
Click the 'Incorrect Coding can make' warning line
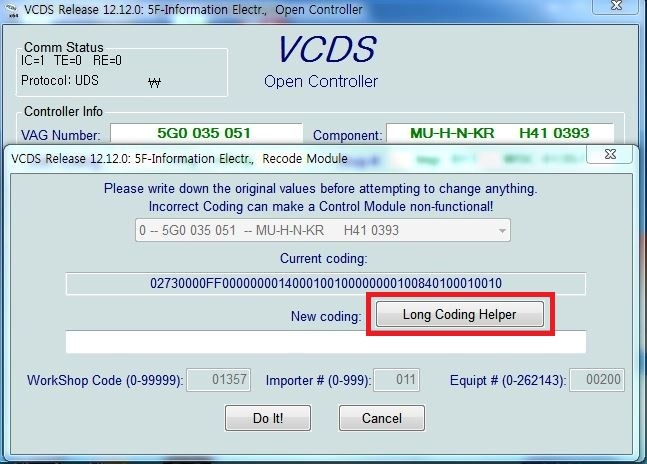click(321, 206)
